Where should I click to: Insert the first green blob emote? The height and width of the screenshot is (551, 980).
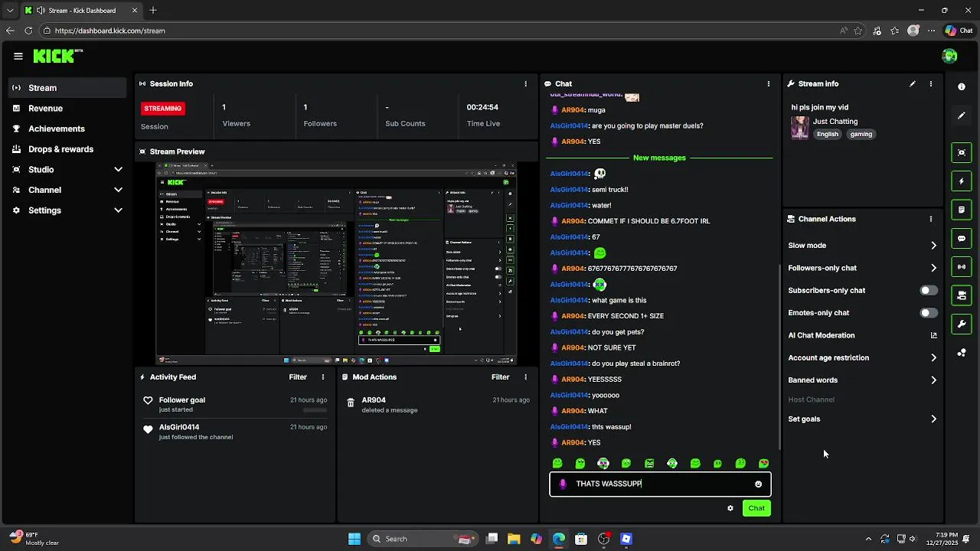click(x=557, y=463)
